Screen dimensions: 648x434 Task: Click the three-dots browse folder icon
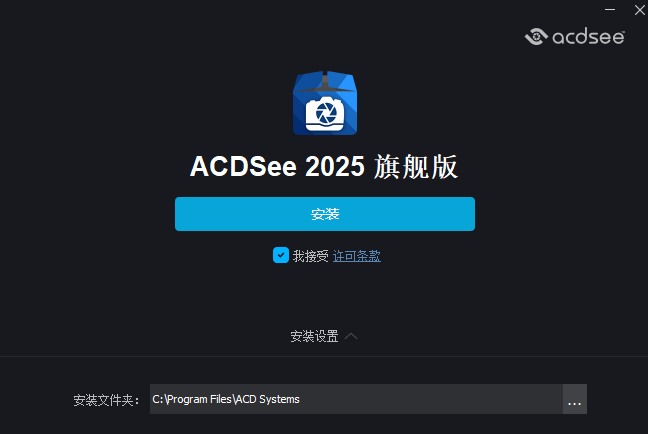pyautogui.click(x=574, y=399)
